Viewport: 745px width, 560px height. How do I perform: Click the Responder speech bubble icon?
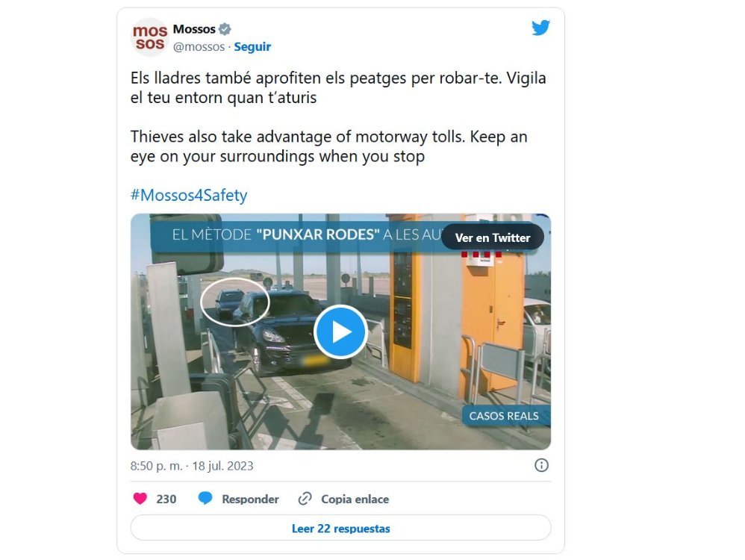[205, 499]
